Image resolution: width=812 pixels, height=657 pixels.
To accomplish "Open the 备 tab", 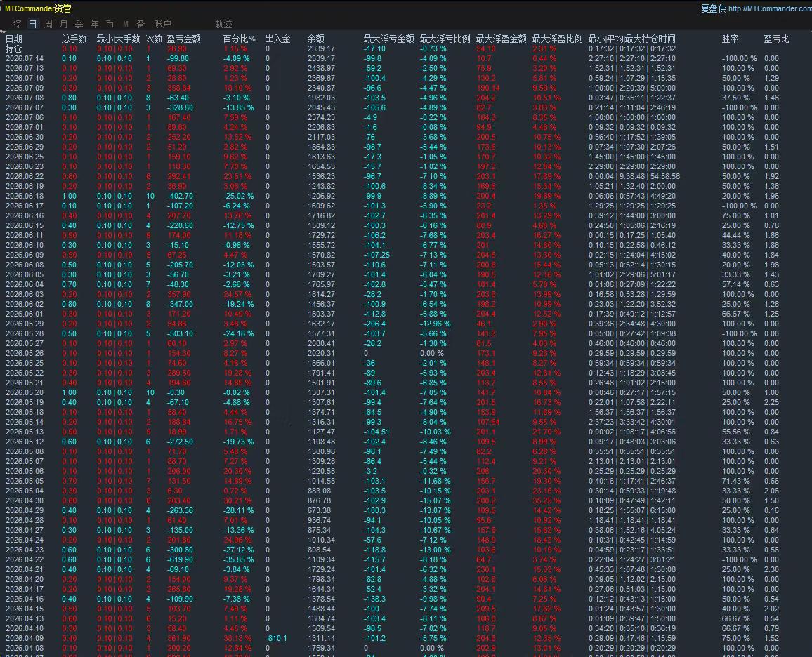I will coord(141,24).
